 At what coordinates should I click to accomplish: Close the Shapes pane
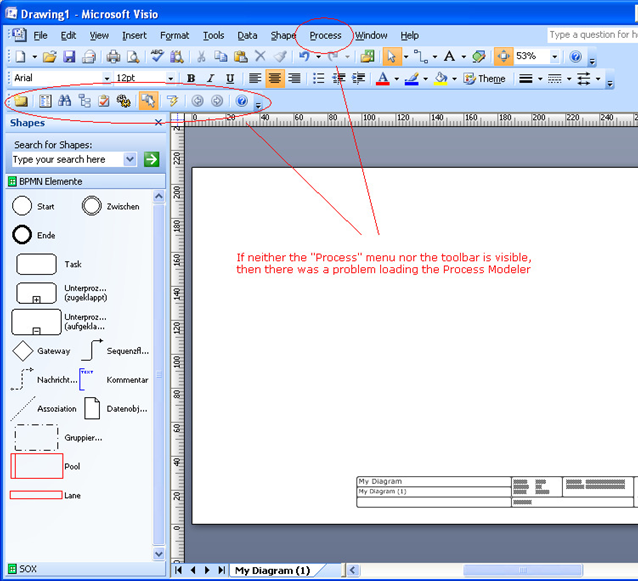click(158, 122)
